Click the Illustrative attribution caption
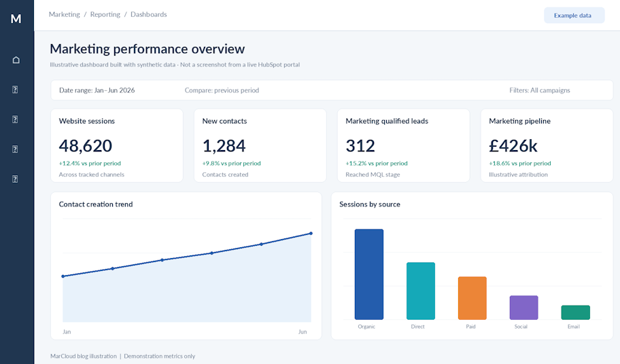 519,175
